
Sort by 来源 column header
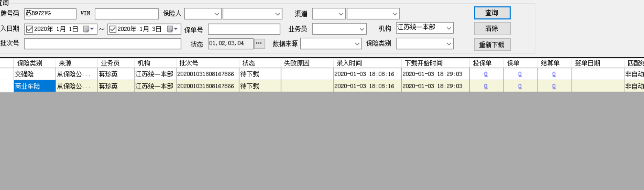pyautogui.click(x=76, y=63)
